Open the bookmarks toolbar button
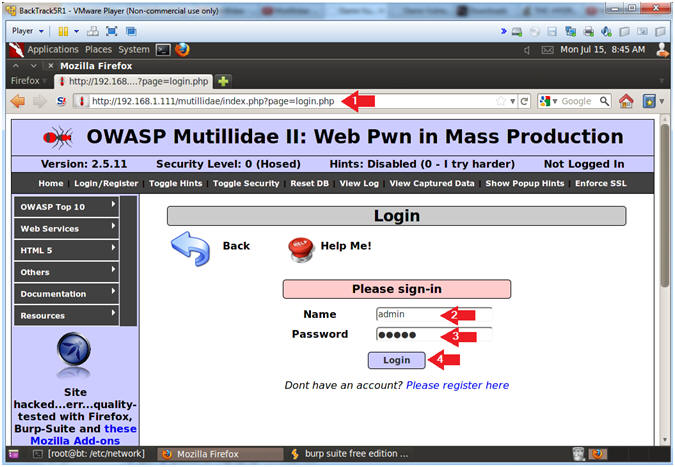Image resolution: width=675 pixels, height=467 pixels. point(649,101)
